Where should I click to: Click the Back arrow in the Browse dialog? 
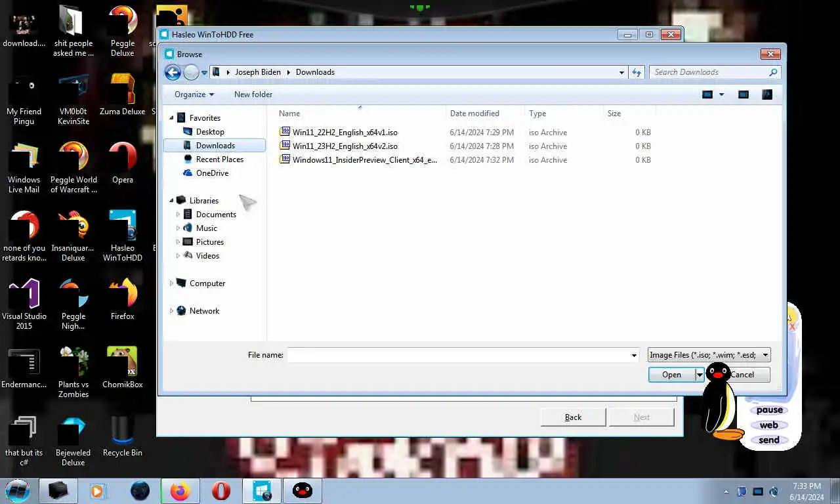click(x=173, y=72)
